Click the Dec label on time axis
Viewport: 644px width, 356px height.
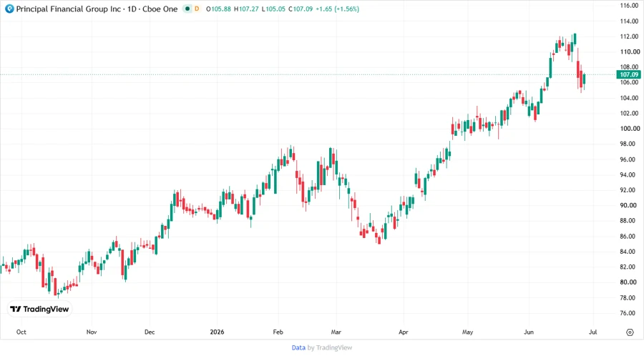point(150,332)
